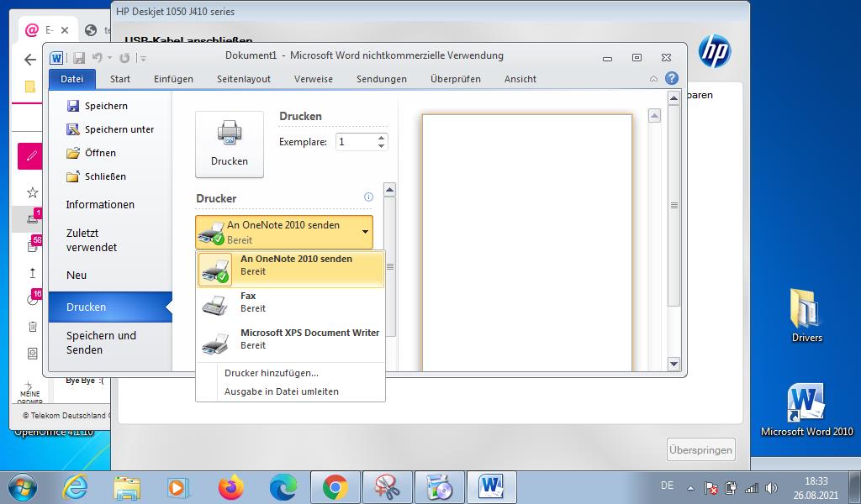Switch to Chrome in the taskbar
This screenshot has height=504, width=861.
pyautogui.click(x=335, y=487)
